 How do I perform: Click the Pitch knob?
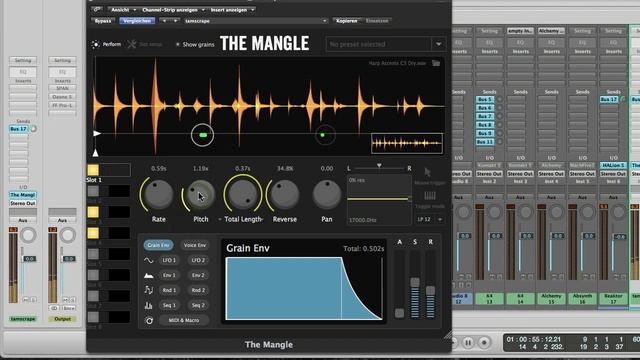[200, 195]
